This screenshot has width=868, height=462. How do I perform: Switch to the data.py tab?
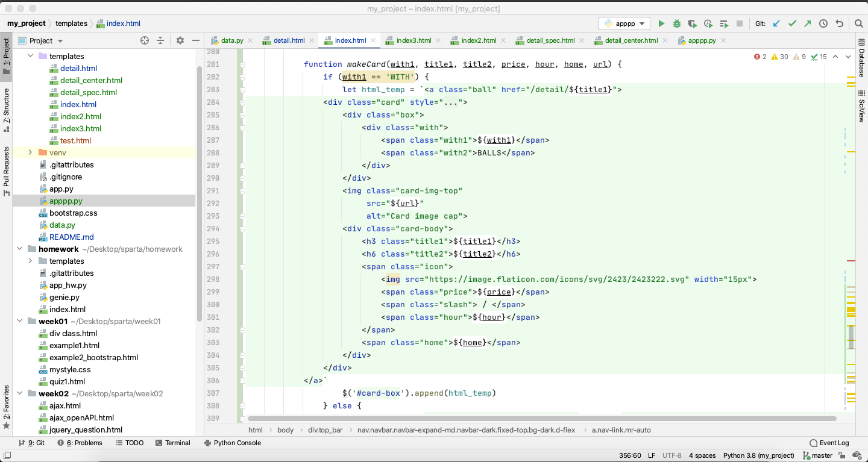point(232,40)
